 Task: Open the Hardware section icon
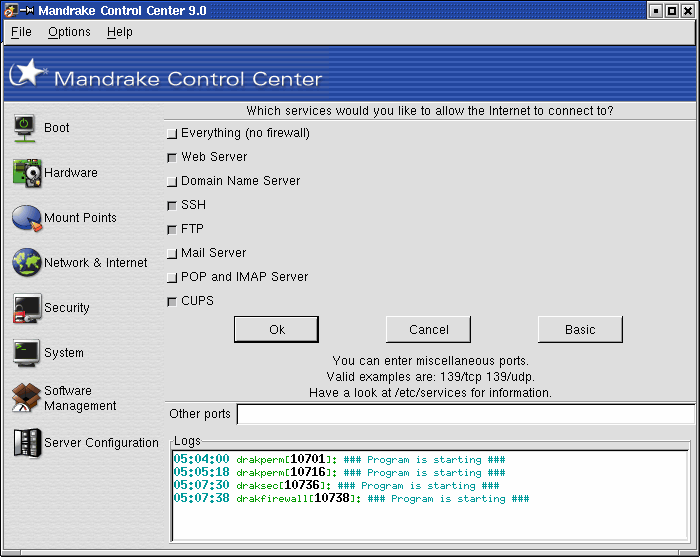tap(27, 173)
